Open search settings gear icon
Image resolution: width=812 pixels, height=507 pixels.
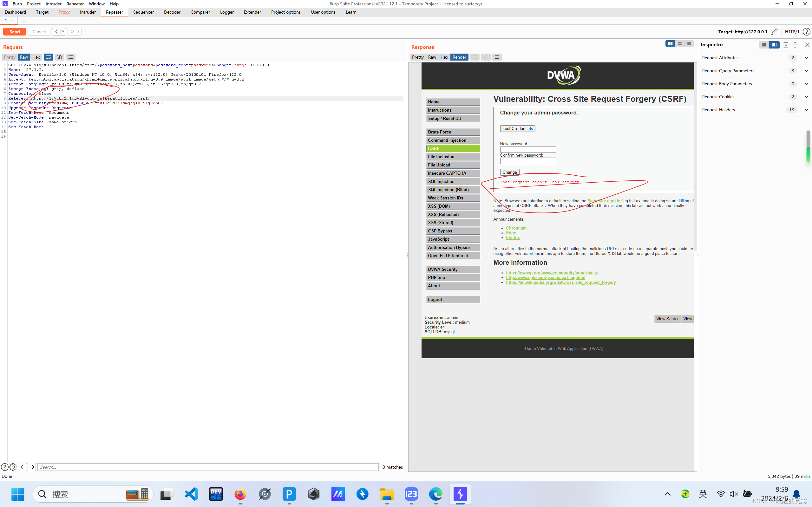13,467
